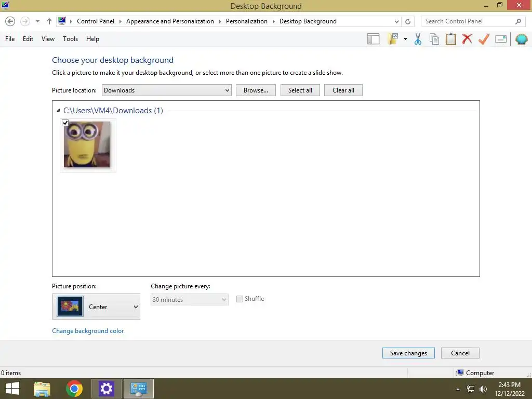Click the orange checkmark Properties icon
The image size is (532, 399).
pyautogui.click(x=484, y=39)
